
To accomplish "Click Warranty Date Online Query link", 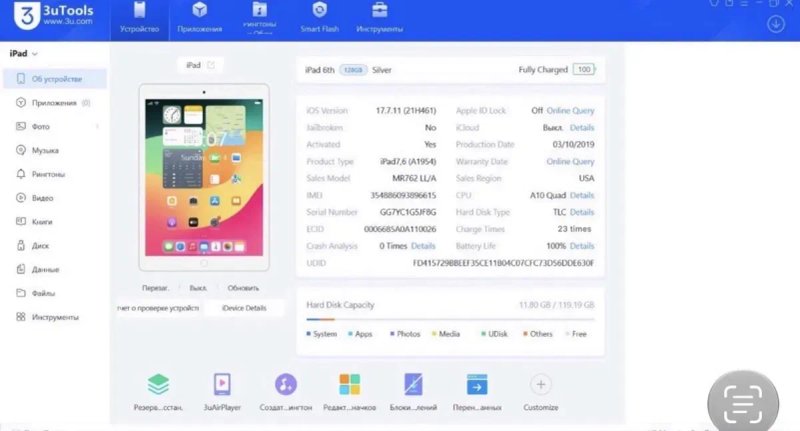I will pyautogui.click(x=570, y=161).
